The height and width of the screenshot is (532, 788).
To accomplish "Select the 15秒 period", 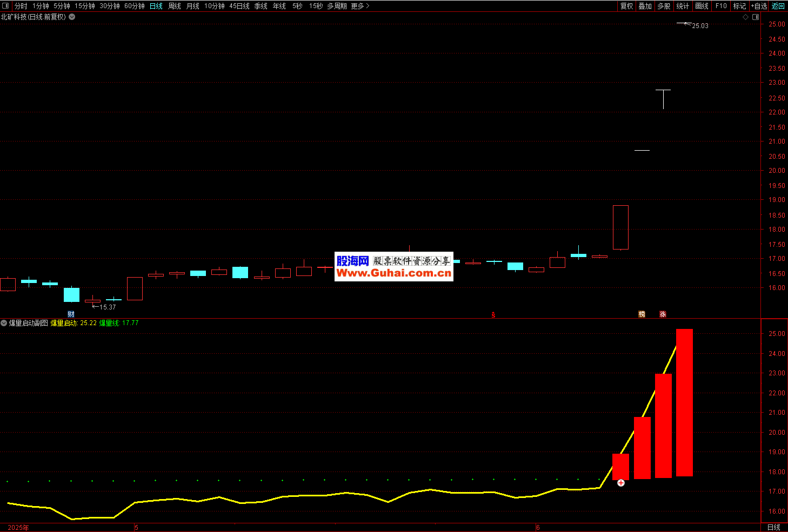I will [316, 6].
